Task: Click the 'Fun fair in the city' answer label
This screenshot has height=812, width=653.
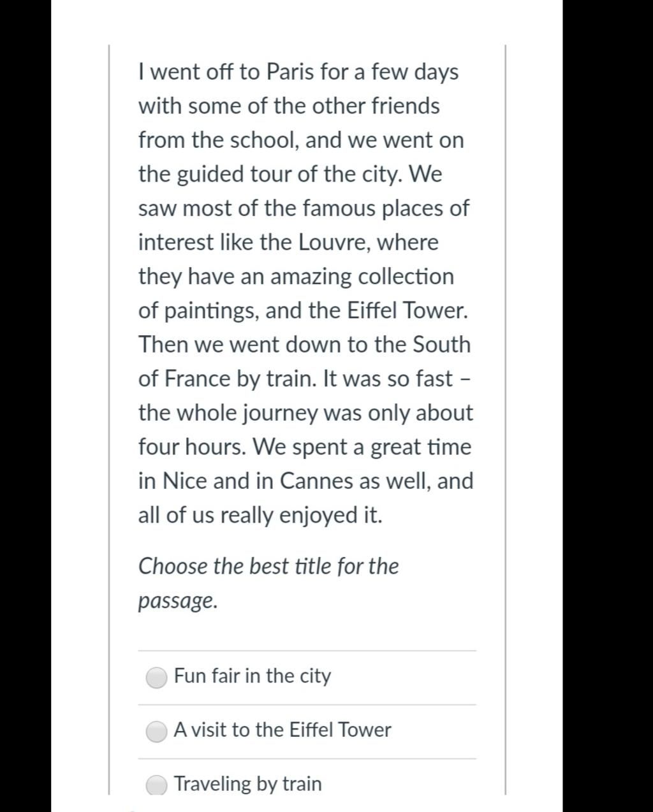Action: click(253, 676)
